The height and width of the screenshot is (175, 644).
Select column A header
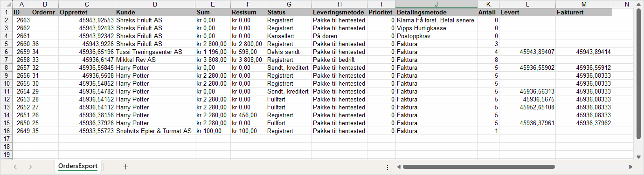[21, 4]
